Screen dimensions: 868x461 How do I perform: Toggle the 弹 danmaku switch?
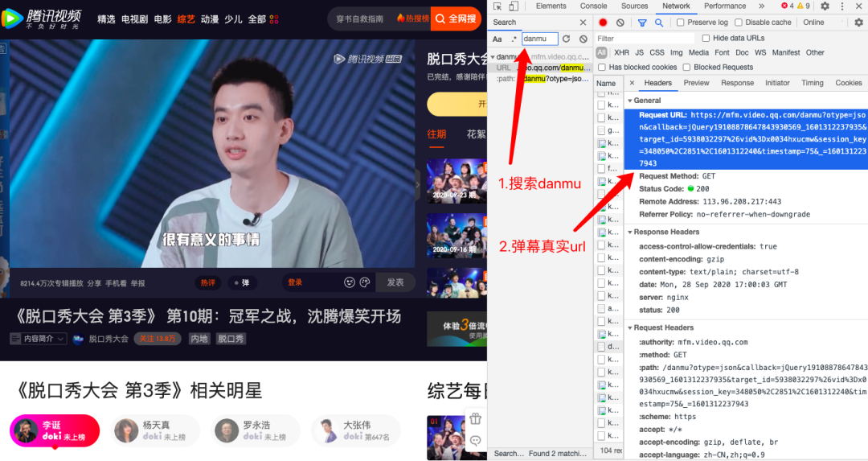(x=241, y=282)
